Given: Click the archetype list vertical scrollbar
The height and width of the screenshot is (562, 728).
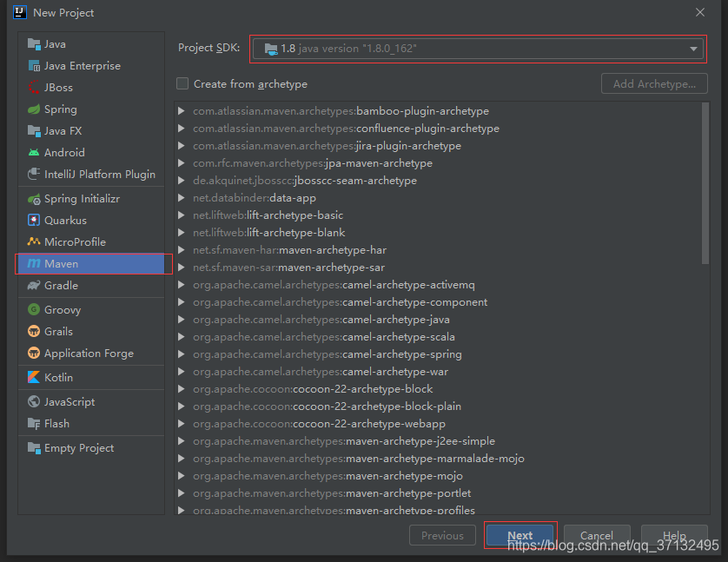Looking at the screenshot, I should tap(705, 183).
